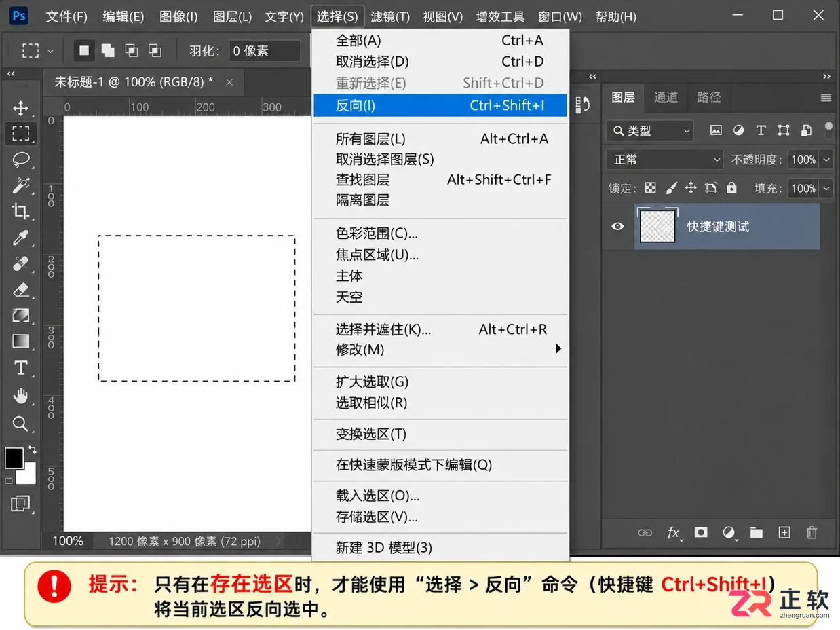Choose 反向(I) from the Select menu
The image size is (840, 630).
click(440, 105)
